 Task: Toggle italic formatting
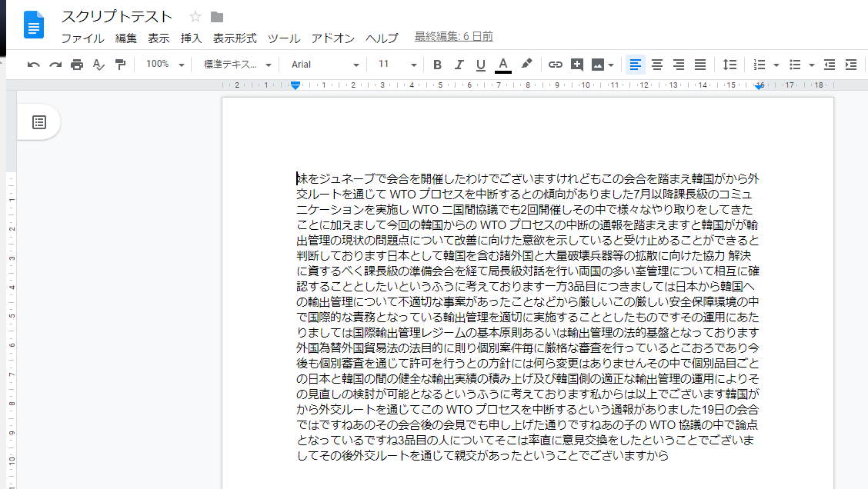pyautogui.click(x=459, y=65)
